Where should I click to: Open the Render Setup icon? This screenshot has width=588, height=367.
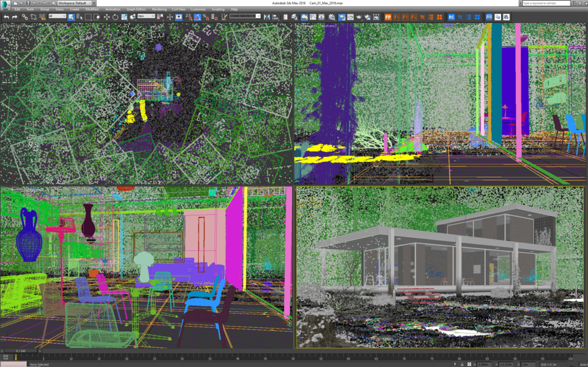[x=342, y=17]
